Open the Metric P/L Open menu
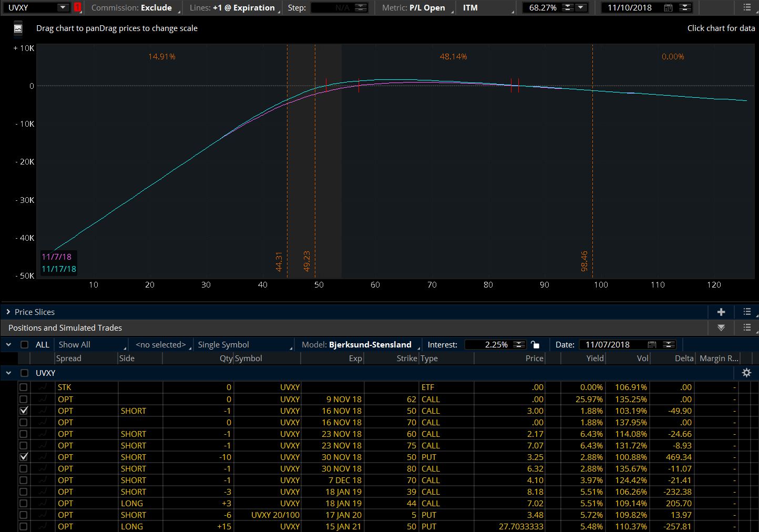The image size is (759, 532). click(416, 8)
